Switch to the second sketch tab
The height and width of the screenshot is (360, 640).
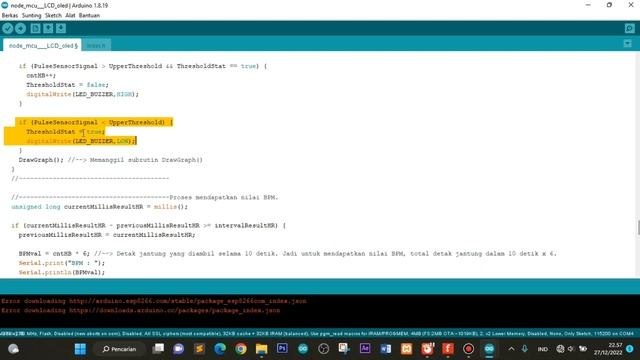click(96, 45)
